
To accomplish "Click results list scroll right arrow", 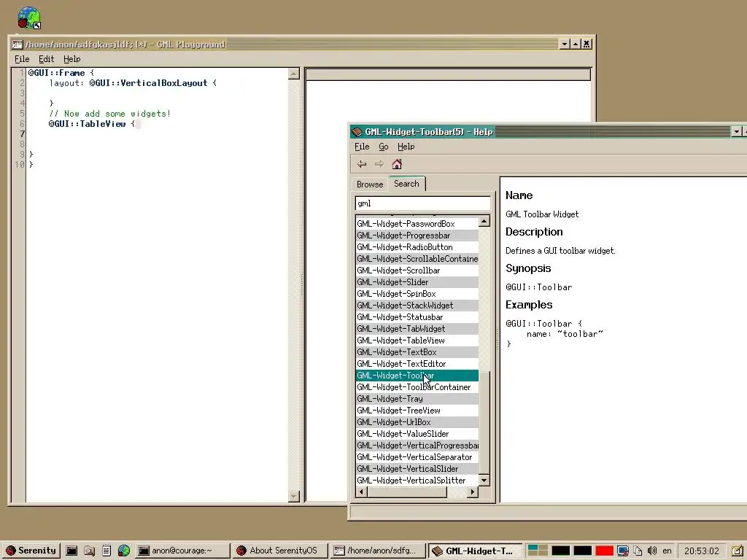I will click(473, 492).
